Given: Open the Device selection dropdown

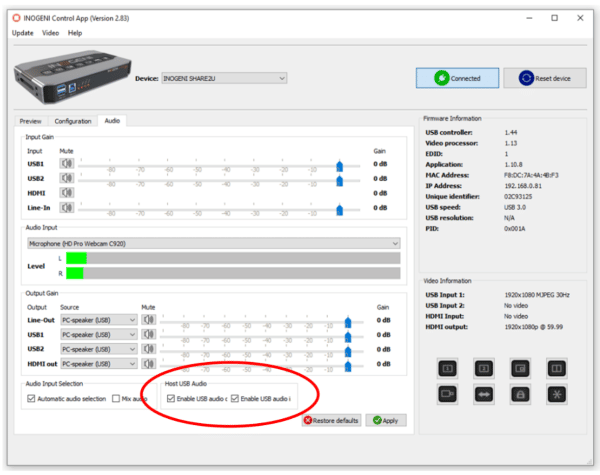Looking at the screenshot, I should pos(224,78).
